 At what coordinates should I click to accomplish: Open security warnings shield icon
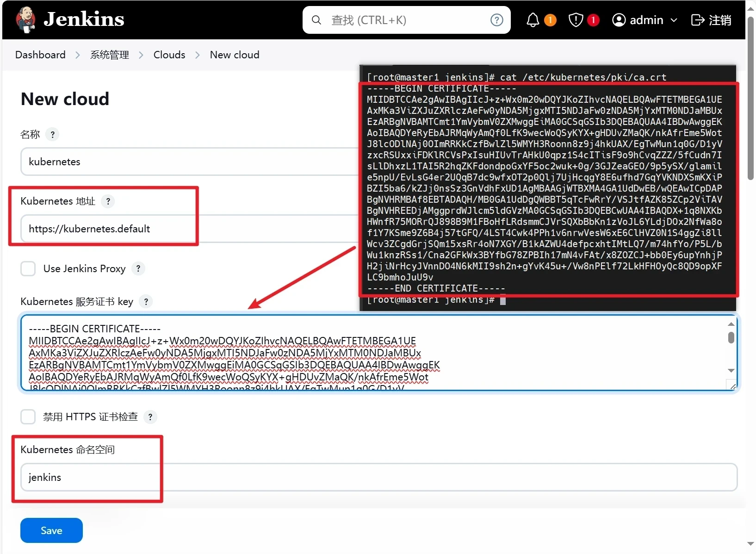576,20
